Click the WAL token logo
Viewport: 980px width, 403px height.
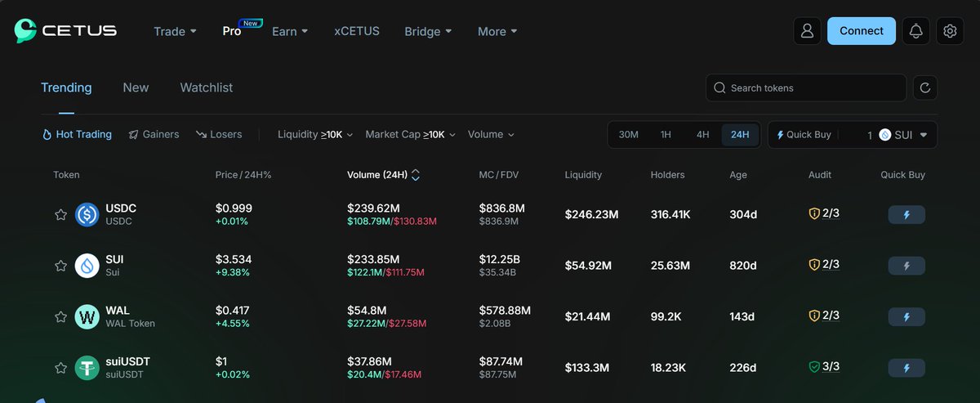click(x=87, y=316)
